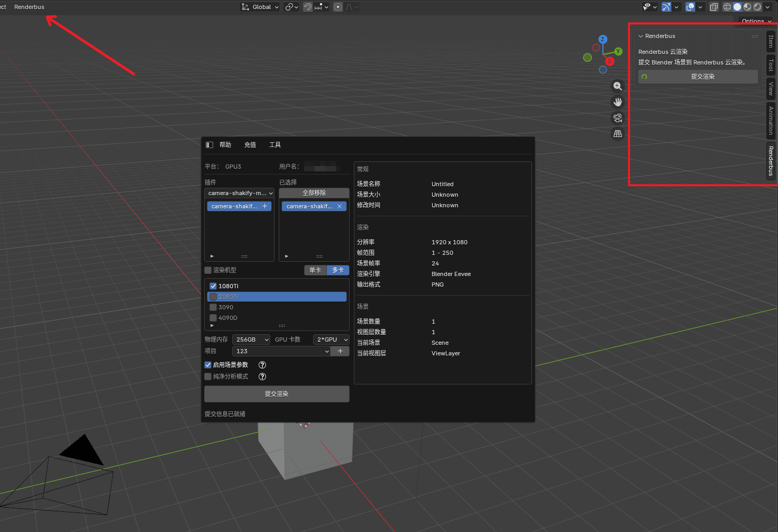Switch to the Tool sidebar tab
This screenshot has height=532, width=778.
[771, 66]
